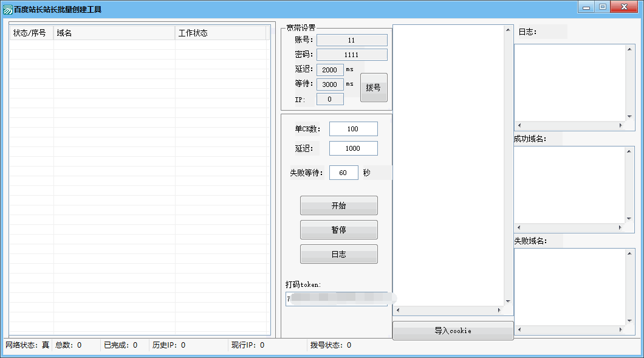Click the 失败域名 box scroll up arrow

pos(629,253)
